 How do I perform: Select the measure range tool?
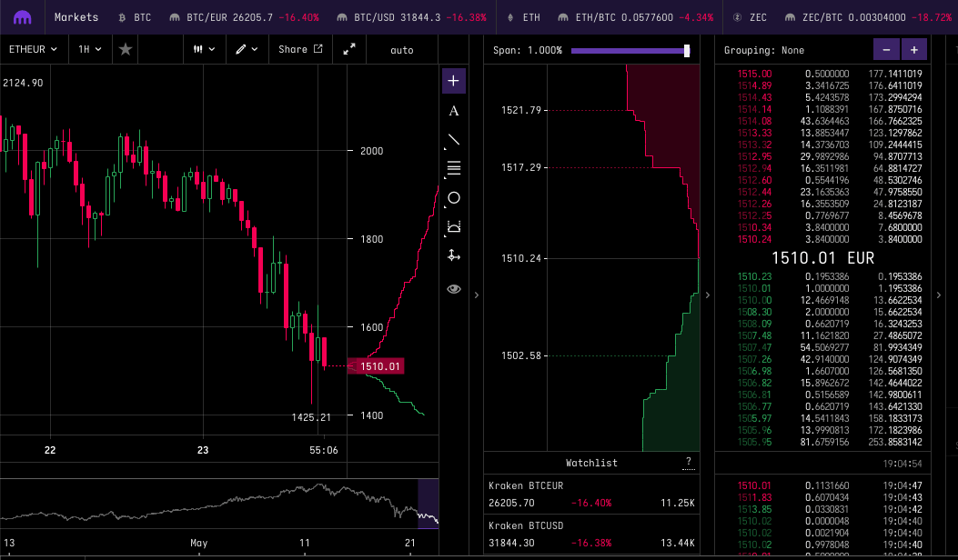[454, 226]
